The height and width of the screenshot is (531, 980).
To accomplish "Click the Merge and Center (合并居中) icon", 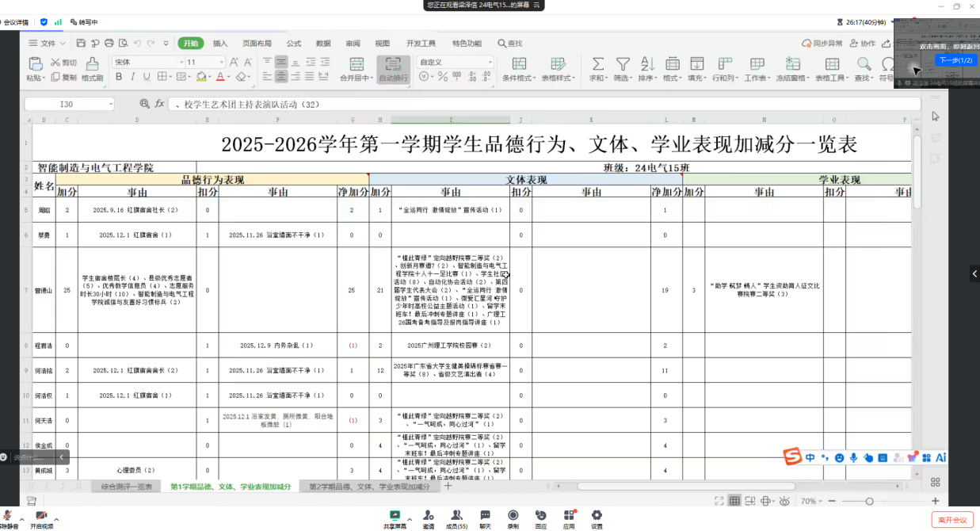I will pyautogui.click(x=357, y=64).
